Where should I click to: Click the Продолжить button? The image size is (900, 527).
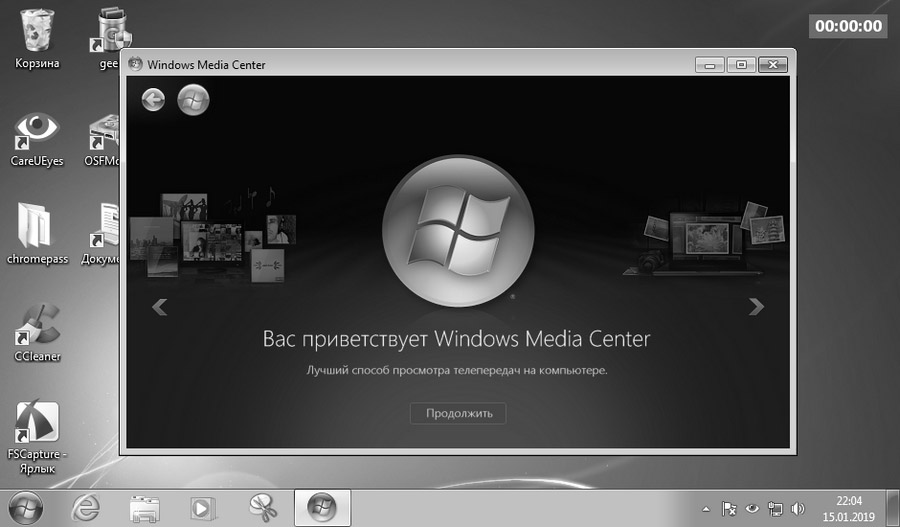point(458,413)
